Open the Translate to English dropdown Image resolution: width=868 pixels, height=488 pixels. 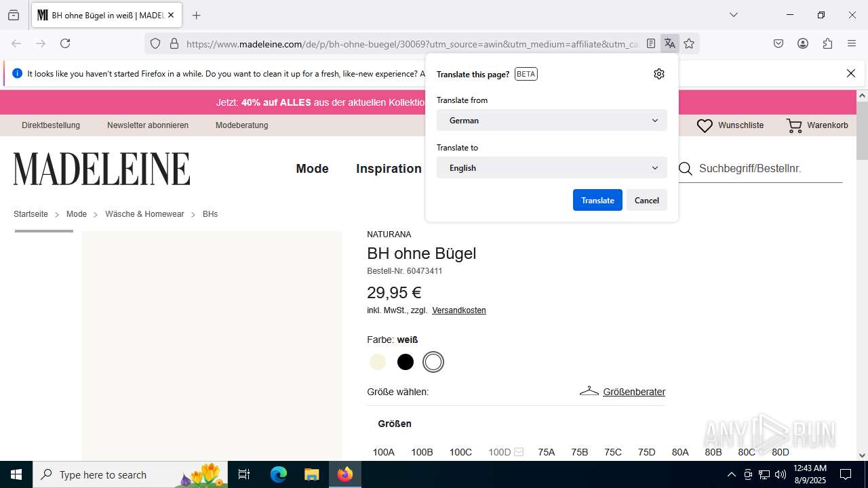coord(552,167)
